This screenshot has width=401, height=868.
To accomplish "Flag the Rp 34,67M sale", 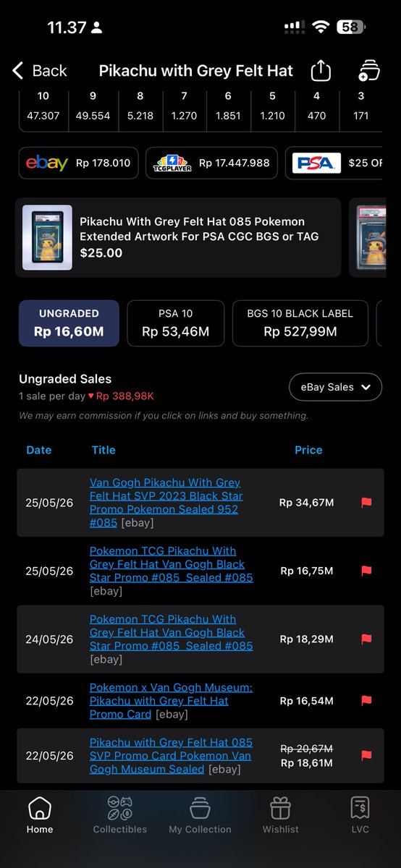I will pyautogui.click(x=366, y=502).
